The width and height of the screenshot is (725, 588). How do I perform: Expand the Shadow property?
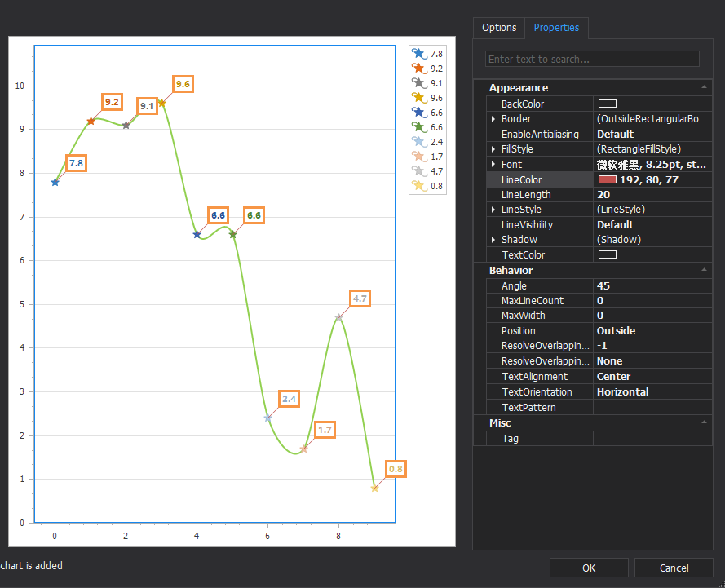pyautogui.click(x=493, y=240)
